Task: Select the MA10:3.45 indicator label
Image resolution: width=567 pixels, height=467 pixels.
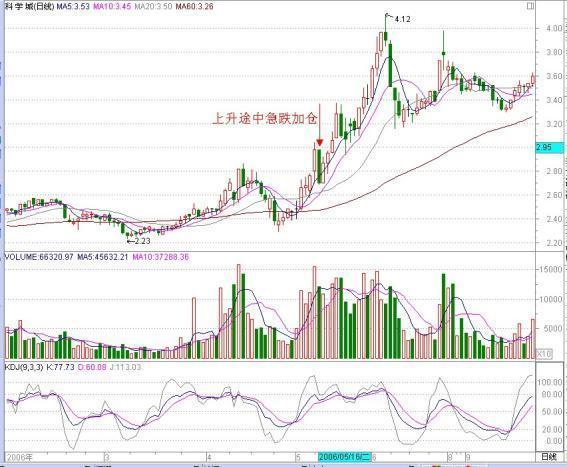Action: (112, 6)
